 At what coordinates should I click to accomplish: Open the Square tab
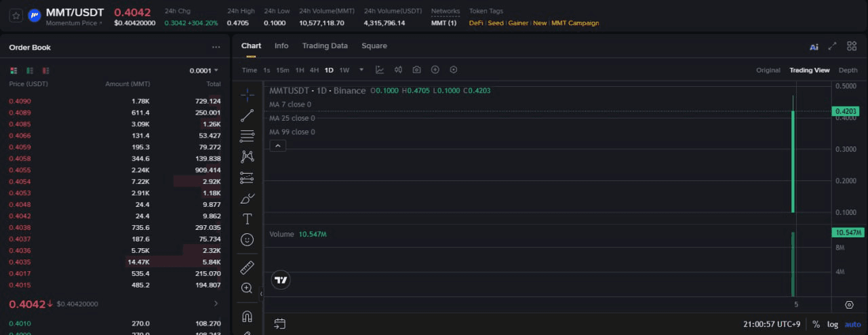[x=374, y=46]
